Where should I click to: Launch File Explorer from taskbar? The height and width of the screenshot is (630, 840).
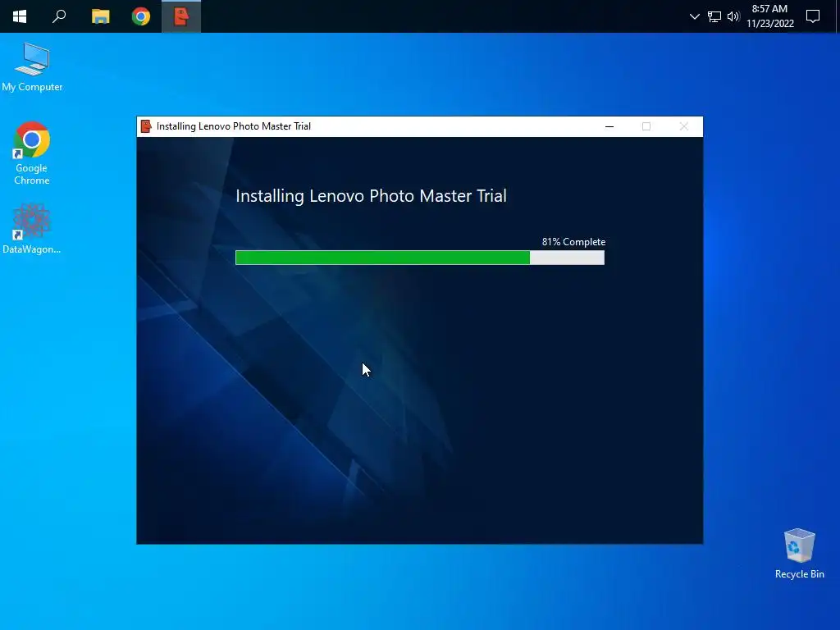101,16
